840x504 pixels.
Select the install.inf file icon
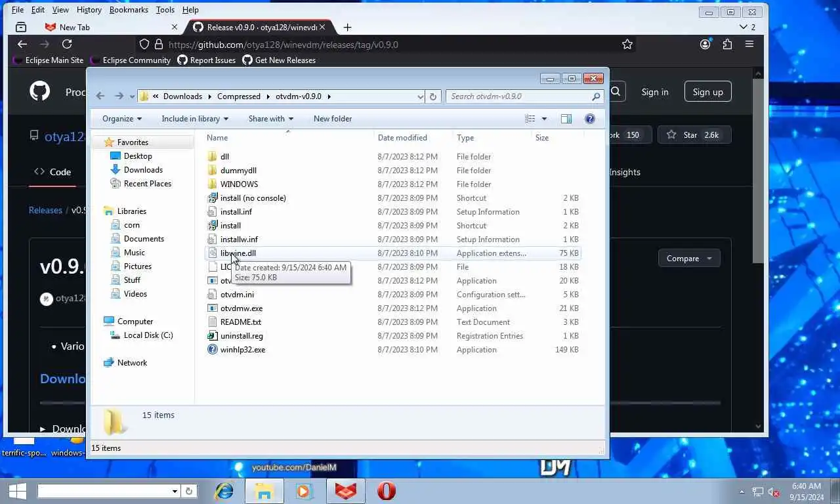click(x=212, y=212)
